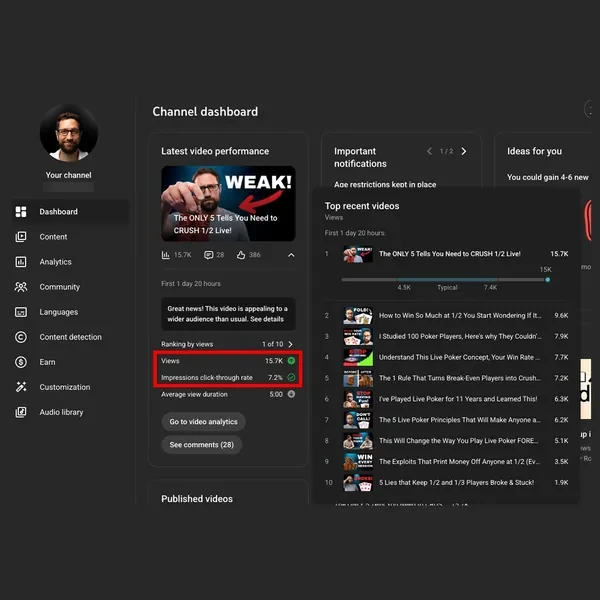Click the See details link in Great news box
This screenshot has width=600, height=600.
pos(267,319)
